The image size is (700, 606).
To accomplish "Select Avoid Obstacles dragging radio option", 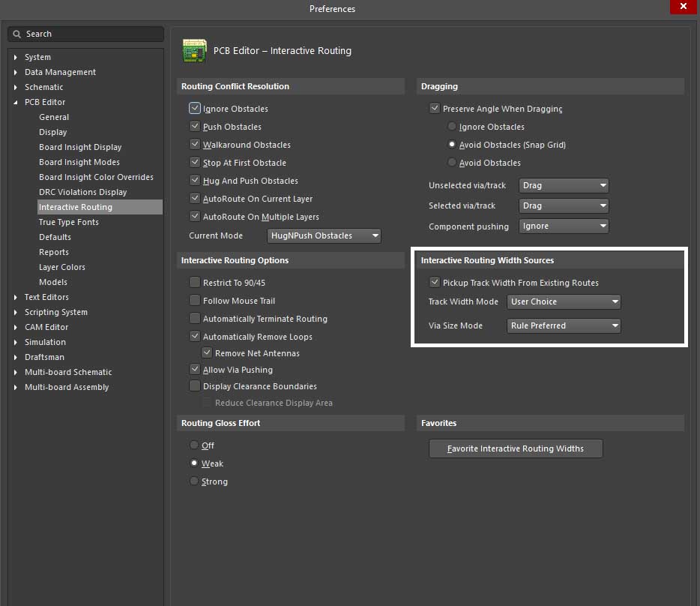I will coord(452,163).
